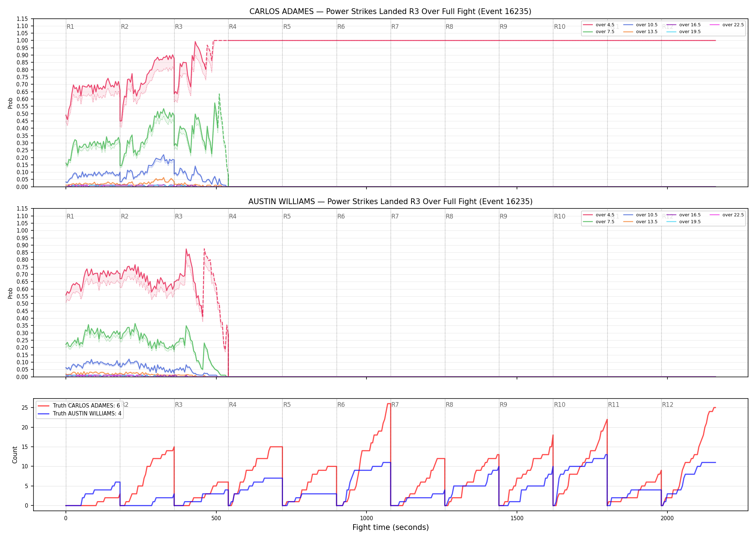Click the R4 round label in Carlos Adames chart

[x=233, y=27]
